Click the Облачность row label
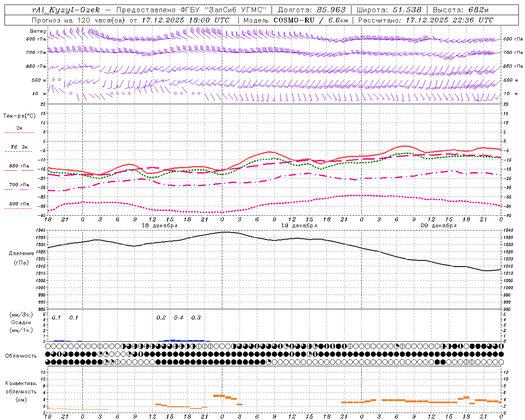This screenshot has width=525, height=420. pyautogui.click(x=21, y=356)
